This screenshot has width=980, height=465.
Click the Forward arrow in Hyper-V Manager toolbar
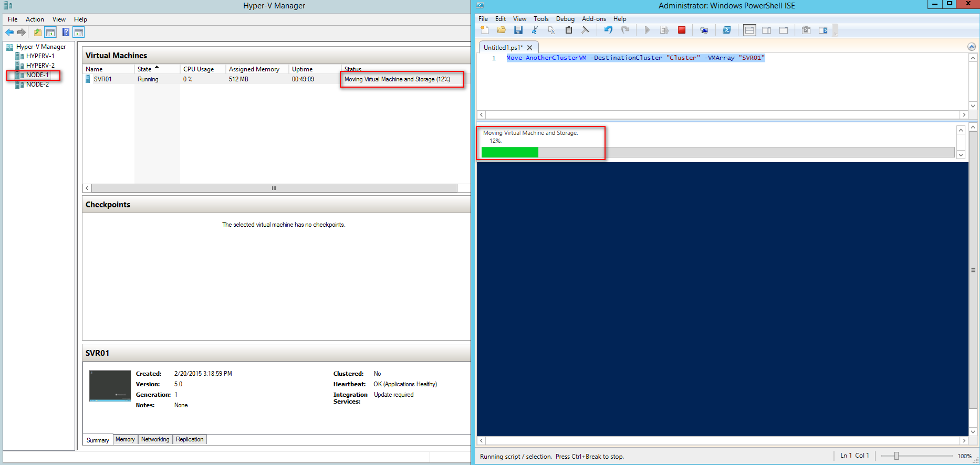(22, 33)
